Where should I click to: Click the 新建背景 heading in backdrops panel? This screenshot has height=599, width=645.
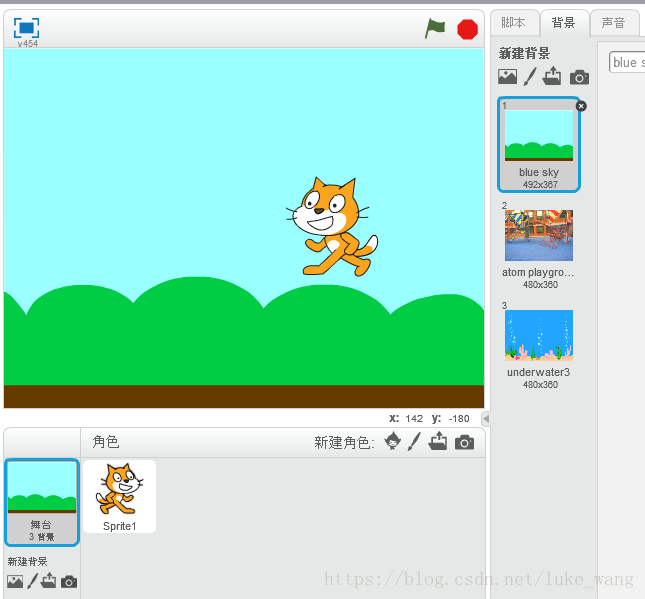click(x=524, y=53)
